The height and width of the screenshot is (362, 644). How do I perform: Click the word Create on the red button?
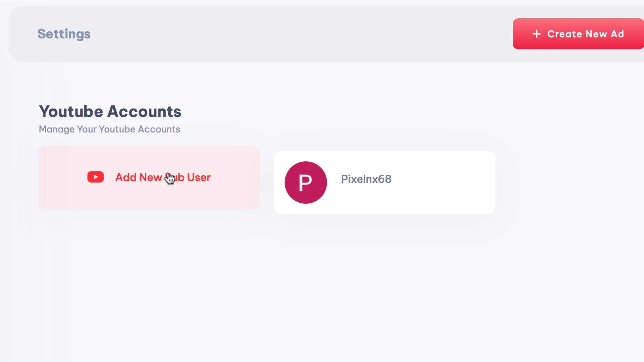pos(565,34)
